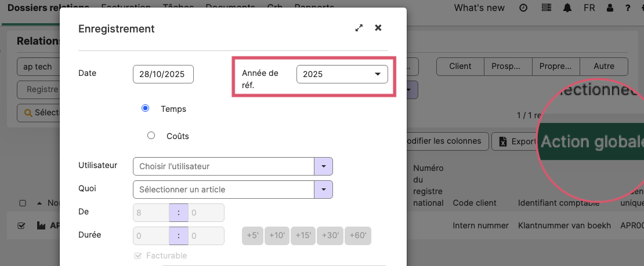The height and width of the screenshot is (266, 644).
Task: Toggle the Facturable checkbox
Action: pyautogui.click(x=138, y=256)
